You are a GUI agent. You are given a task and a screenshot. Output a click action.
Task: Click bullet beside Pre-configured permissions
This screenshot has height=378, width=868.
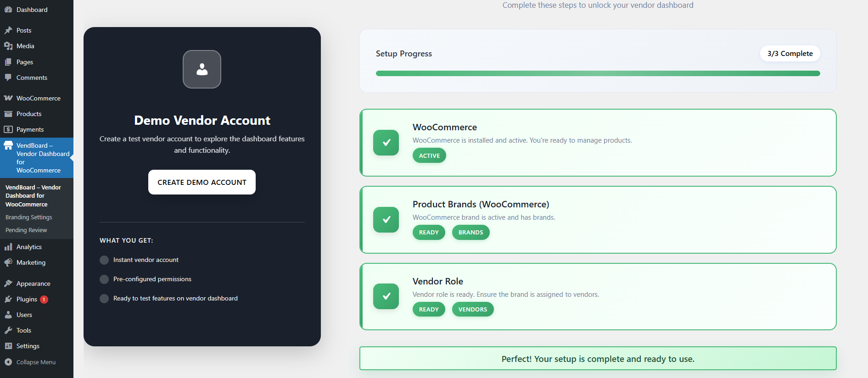click(x=104, y=279)
